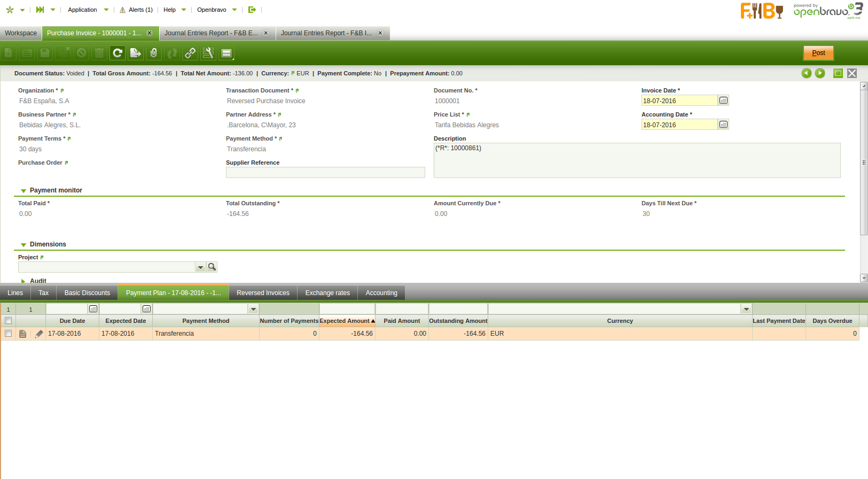Open the Invoice Date calendar picker
The image size is (868, 479).
[x=723, y=101]
